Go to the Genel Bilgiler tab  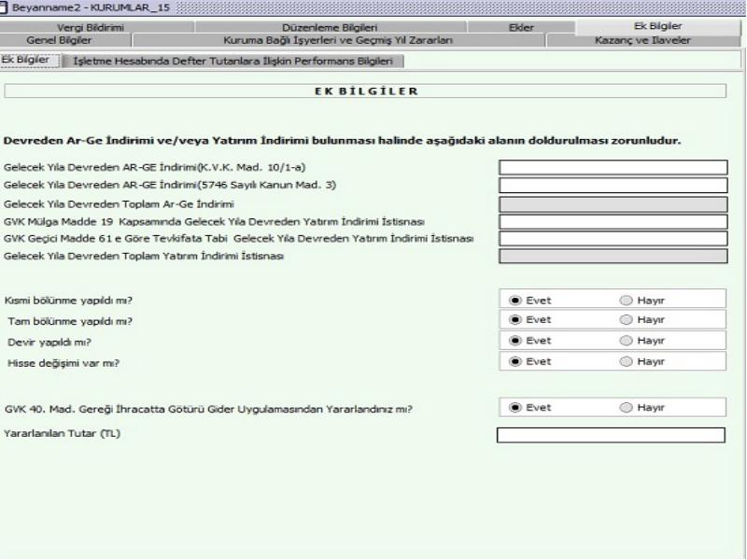(59, 40)
